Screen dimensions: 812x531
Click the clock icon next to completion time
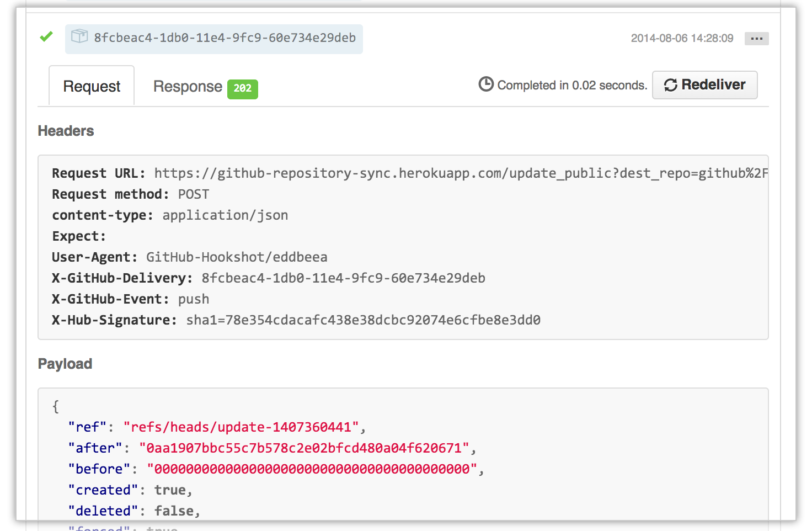(485, 84)
